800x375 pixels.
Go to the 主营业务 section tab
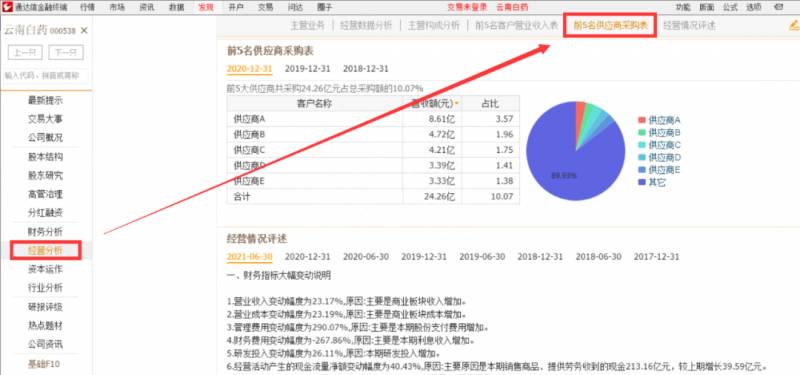tap(308, 26)
